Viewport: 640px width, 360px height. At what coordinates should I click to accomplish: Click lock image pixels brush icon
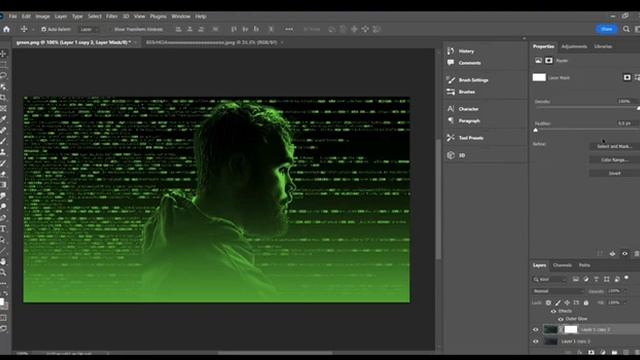point(558,302)
